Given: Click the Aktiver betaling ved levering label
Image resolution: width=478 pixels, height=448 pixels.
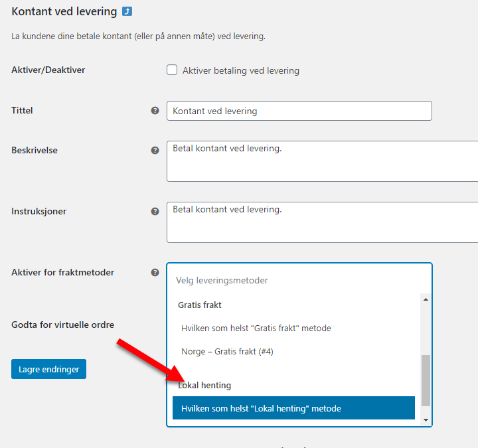Looking at the screenshot, I should [241, 70].
